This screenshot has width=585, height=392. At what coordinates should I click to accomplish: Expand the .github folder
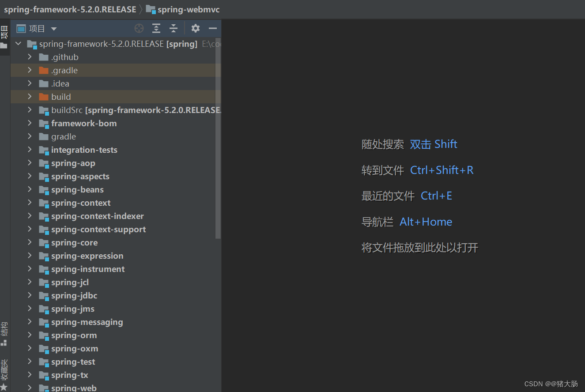(x=30, y=57)
